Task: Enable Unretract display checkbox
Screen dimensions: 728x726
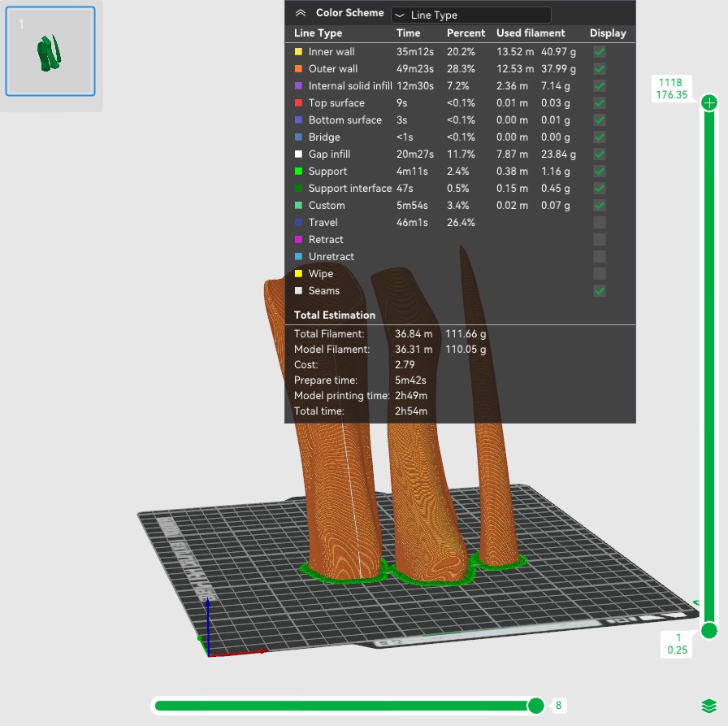Action: coord(600,256)
